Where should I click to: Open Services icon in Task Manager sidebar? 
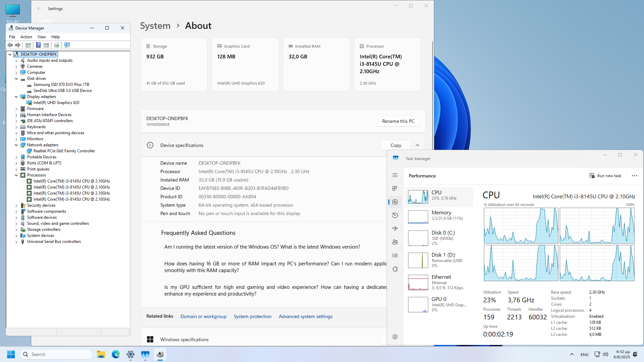pos(395,269)
